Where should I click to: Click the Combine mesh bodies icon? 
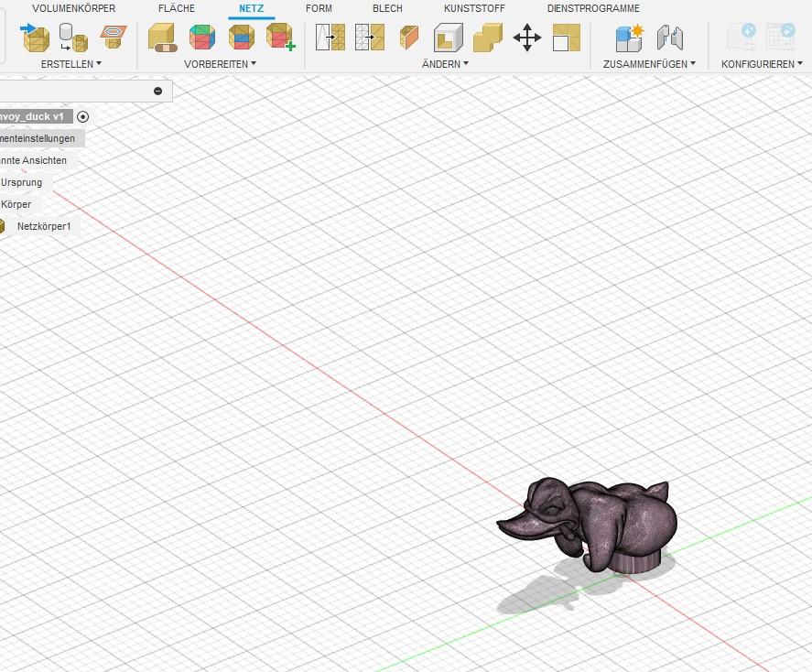488,38
